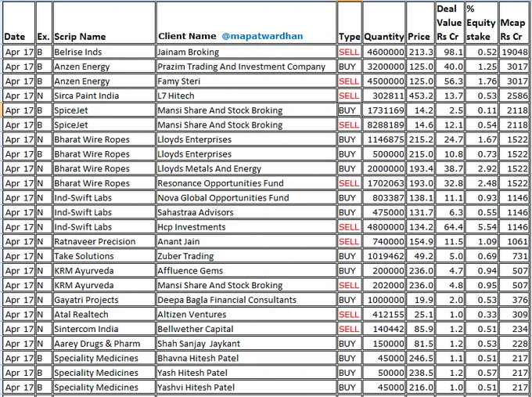The width and height of the screenshot is (532, 397).
Task: Select the 'Yashvi Hitesh Patel' cell
Action: (x=246, y=388)
